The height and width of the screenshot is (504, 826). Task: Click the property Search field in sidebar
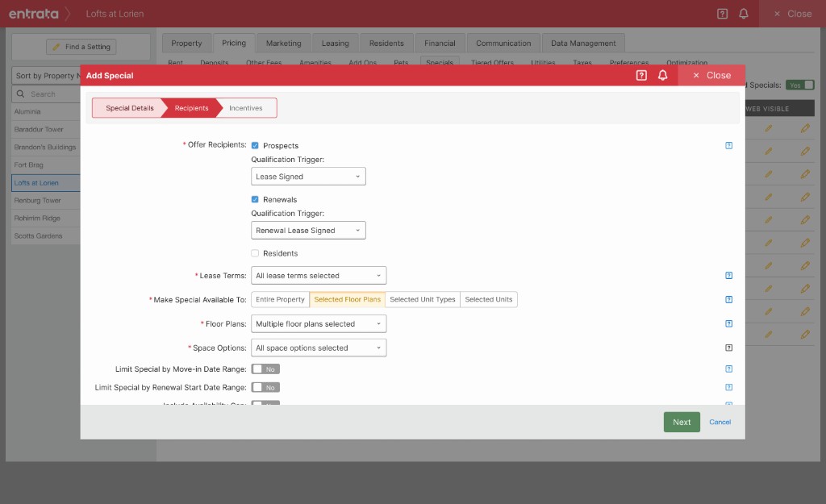(46, 94)
